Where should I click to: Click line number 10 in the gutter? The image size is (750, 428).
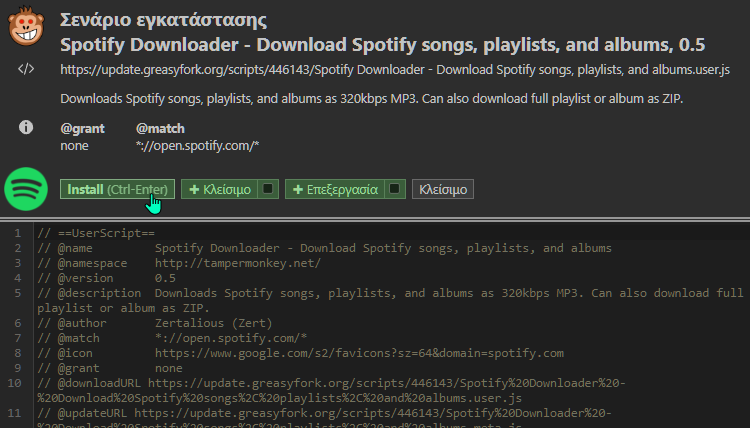(14, 383)
